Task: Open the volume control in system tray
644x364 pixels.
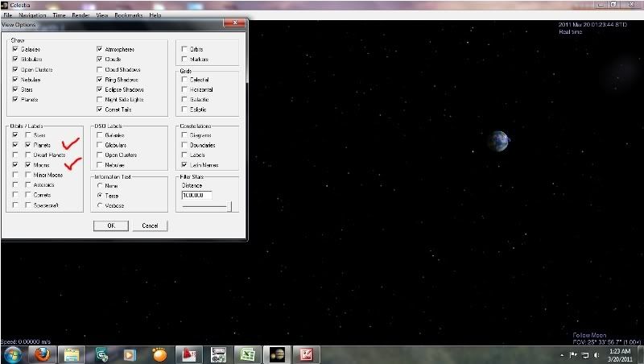Action: coord(597,355)
